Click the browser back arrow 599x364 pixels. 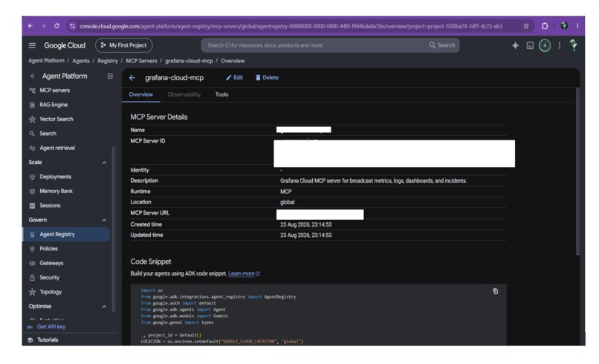coord(30,26)
